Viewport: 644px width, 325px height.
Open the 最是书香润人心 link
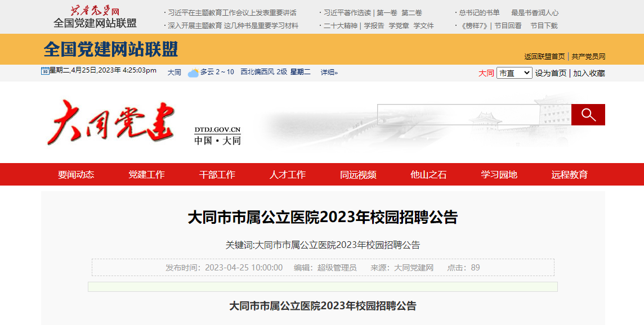(x=535, y=13)
